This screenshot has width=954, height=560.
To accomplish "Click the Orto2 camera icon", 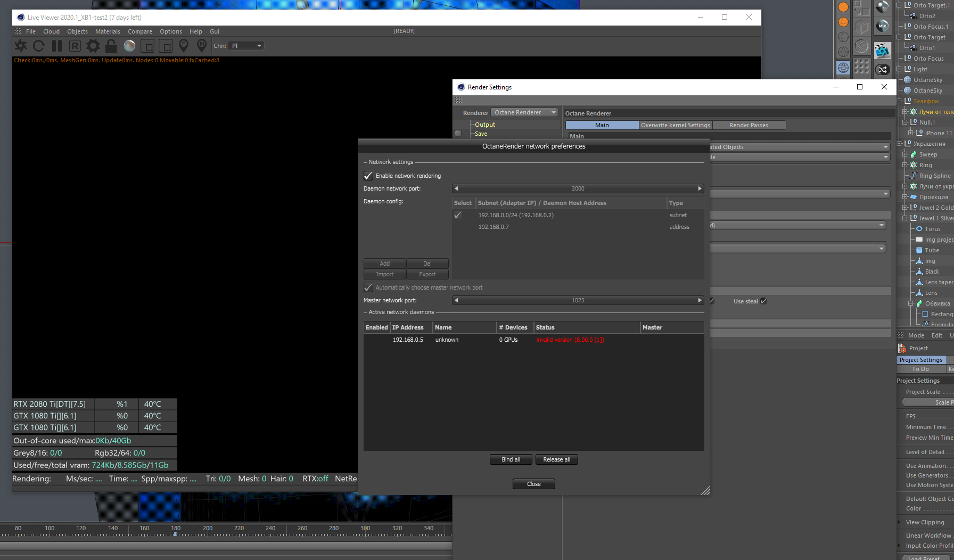I will (913, 16).
